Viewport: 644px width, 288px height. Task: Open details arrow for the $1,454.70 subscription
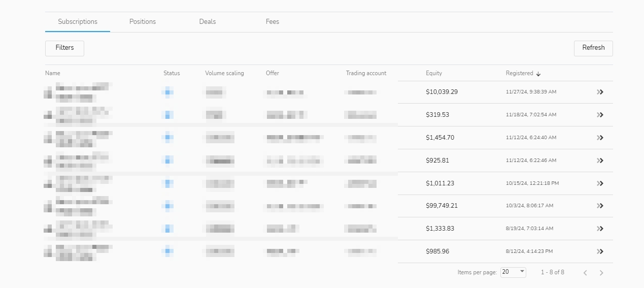coord(600,138)
